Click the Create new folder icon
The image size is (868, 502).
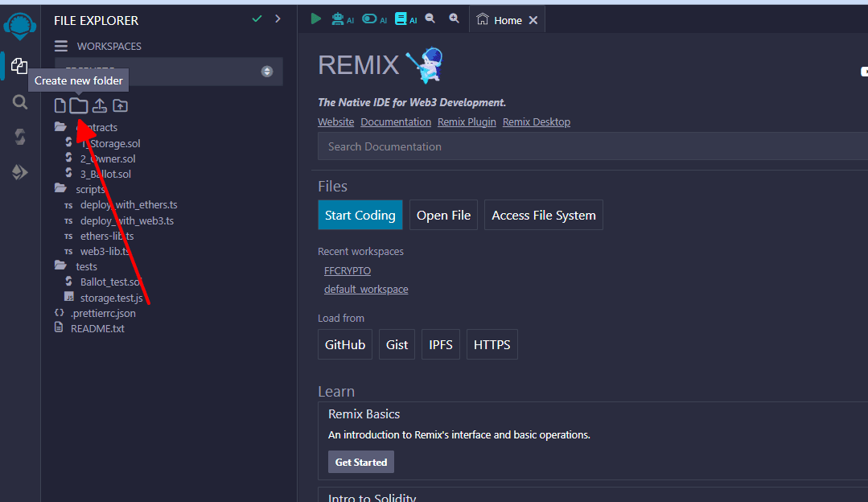point(79,105)
